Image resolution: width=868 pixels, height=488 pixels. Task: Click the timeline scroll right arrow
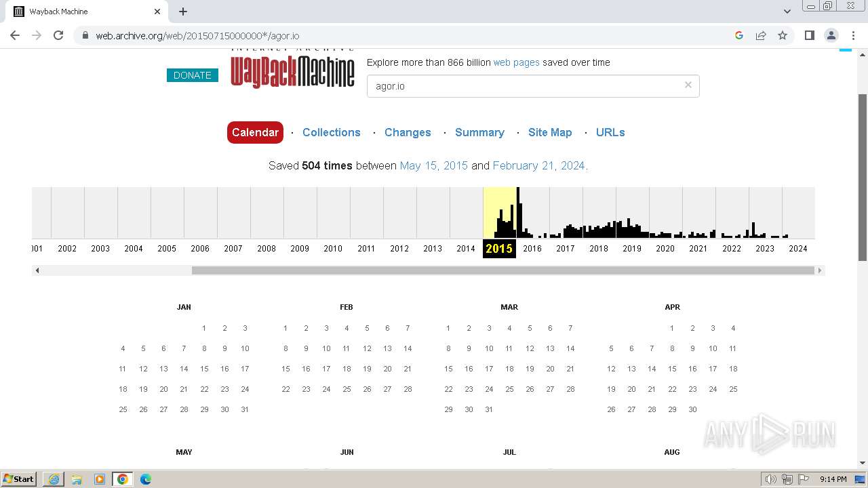[819, 270]
